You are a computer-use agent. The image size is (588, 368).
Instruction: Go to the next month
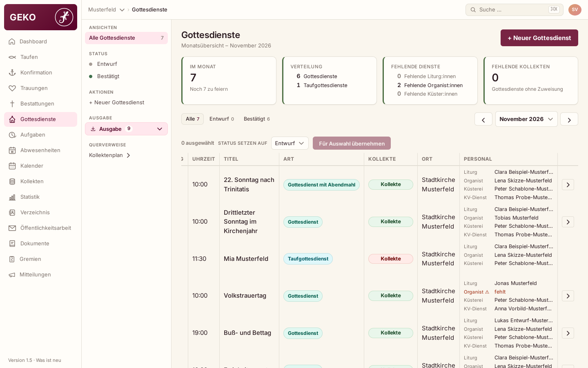pyautogui.click(x=569, y=119)
